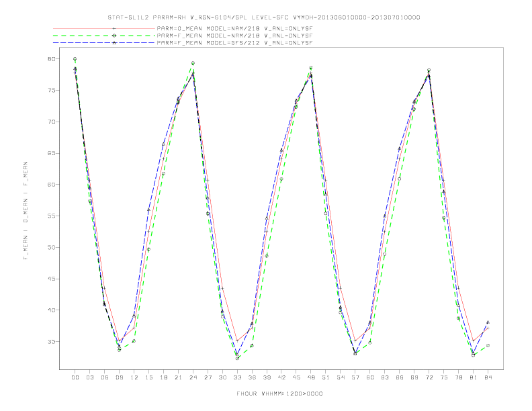The height and width of the screenshot is (411, 532).
Task: Click green circle data point at hour 00
Action: click(75, 59)
